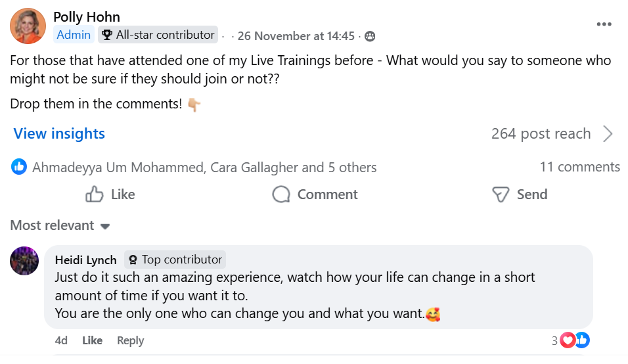Click Polly Hohn's profile picture
This screenshot has width=628, height=364.
click(28, 26)
